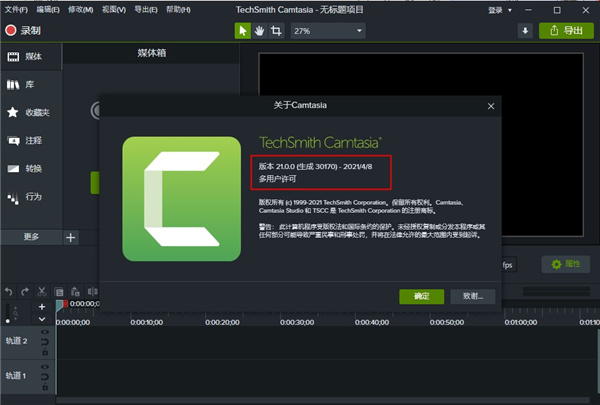The width and height of the screenshot is (600, 405).
Task: Click the scissors Cut icon on the timeline toolbar
Action: pyautogui.click(x=42, y=292)
